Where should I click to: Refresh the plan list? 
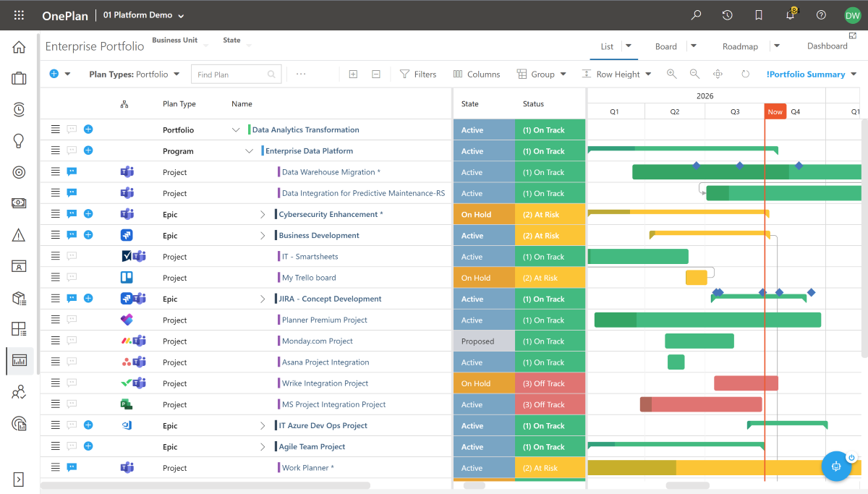(x=746, y=74)
